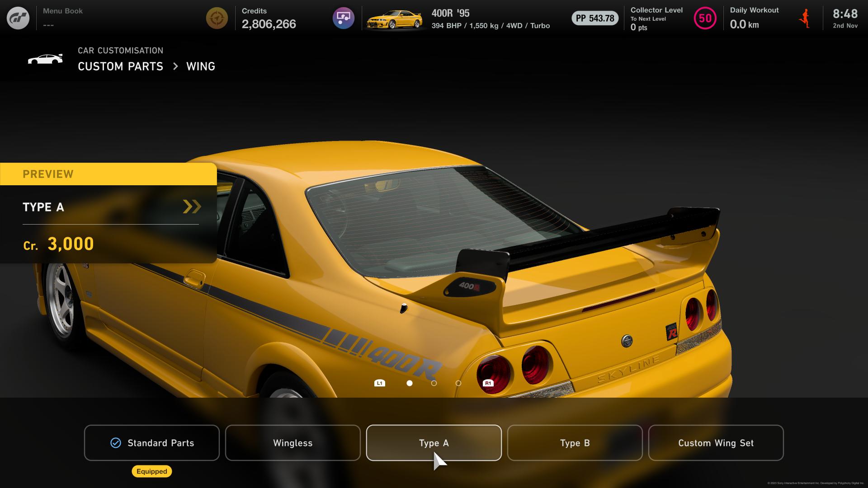Click the Equipped status badge
The image size is (868, 488).
click(152, 471)
